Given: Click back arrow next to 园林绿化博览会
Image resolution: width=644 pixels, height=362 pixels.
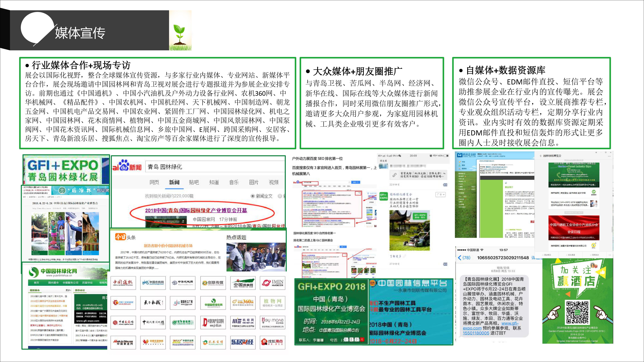Looking at the screenshot, I should (x=541, y=156).
